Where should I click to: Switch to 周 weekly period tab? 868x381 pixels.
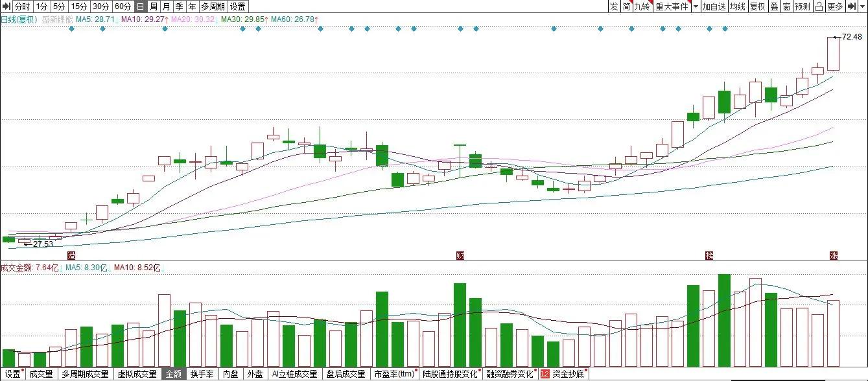click(x=153, y=6)
